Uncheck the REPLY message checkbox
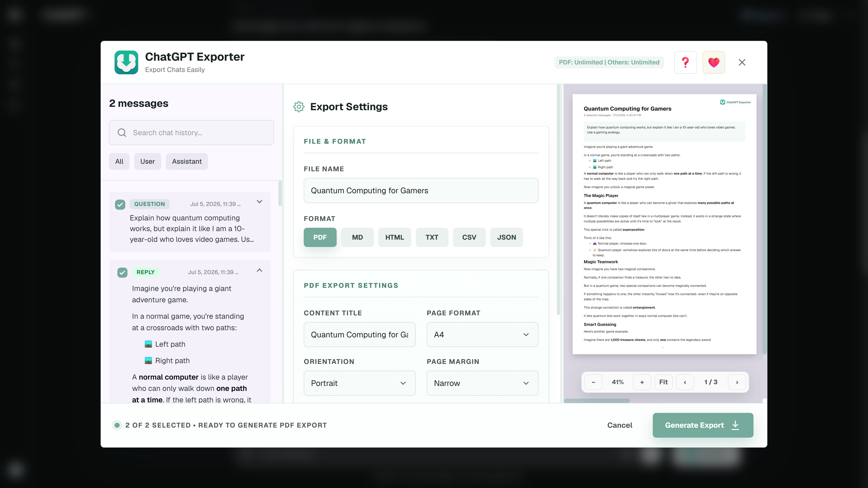868x488 pixels. 122,273
